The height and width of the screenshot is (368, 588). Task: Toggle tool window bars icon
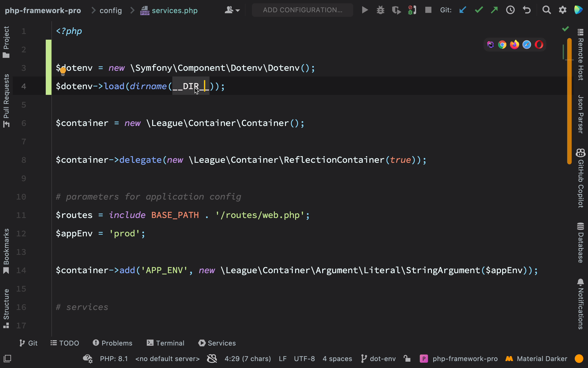coord(7,359)
